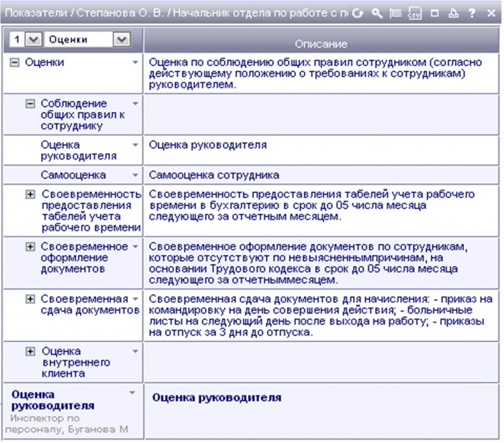Click the list view icon in the title bar
Viewport: 504px width, 443px height.
click(395, 13)
